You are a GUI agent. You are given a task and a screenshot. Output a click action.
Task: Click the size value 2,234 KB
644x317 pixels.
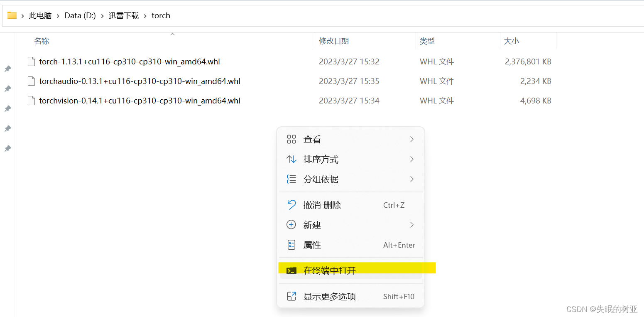536,81
